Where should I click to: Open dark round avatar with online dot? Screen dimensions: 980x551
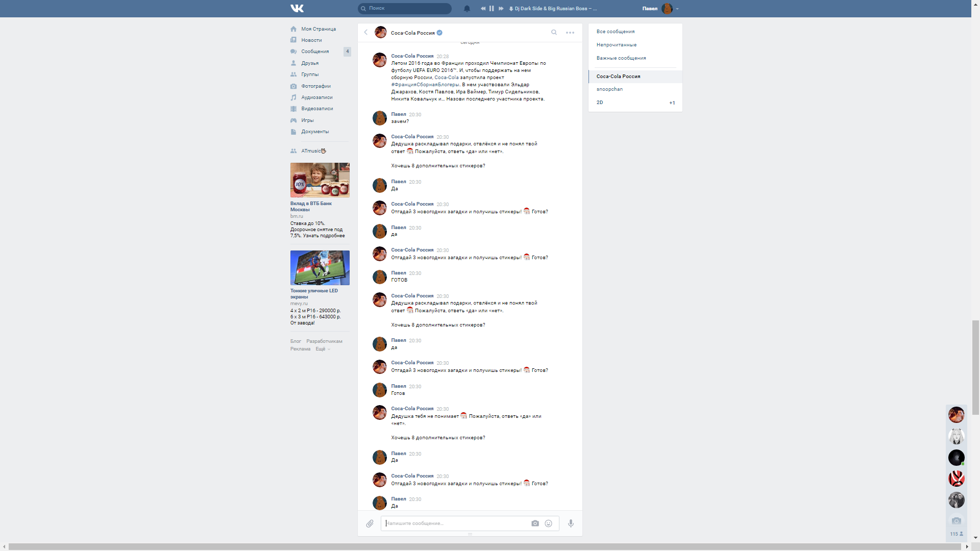point(956,458)
